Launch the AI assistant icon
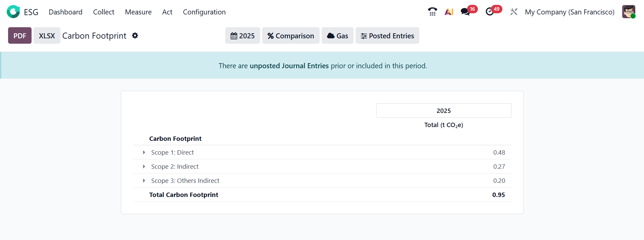The height and width of the screenshot is (240, 644). 449,12
